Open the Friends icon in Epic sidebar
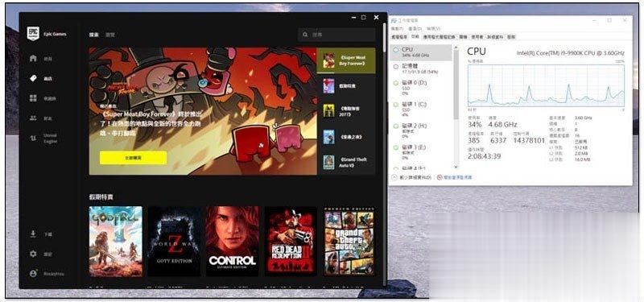This screenshot has width=644, height=302. pyautogui.click(x=33, y=118)
